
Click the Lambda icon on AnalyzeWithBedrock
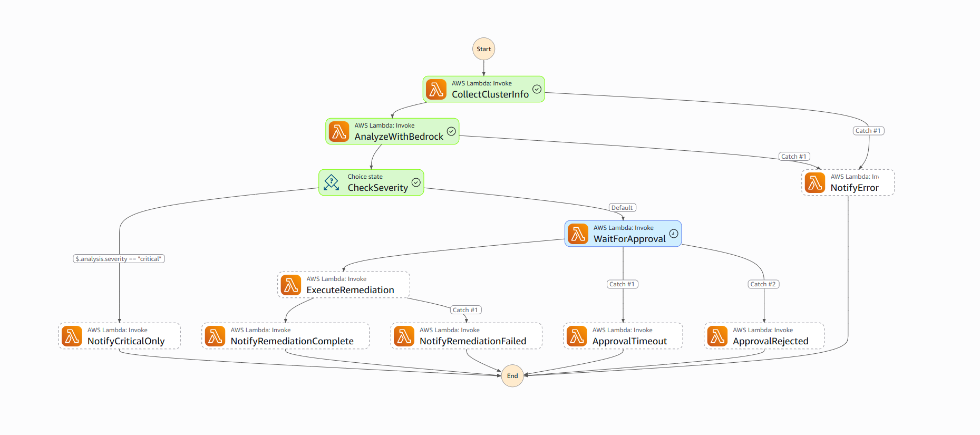[339, 131]
